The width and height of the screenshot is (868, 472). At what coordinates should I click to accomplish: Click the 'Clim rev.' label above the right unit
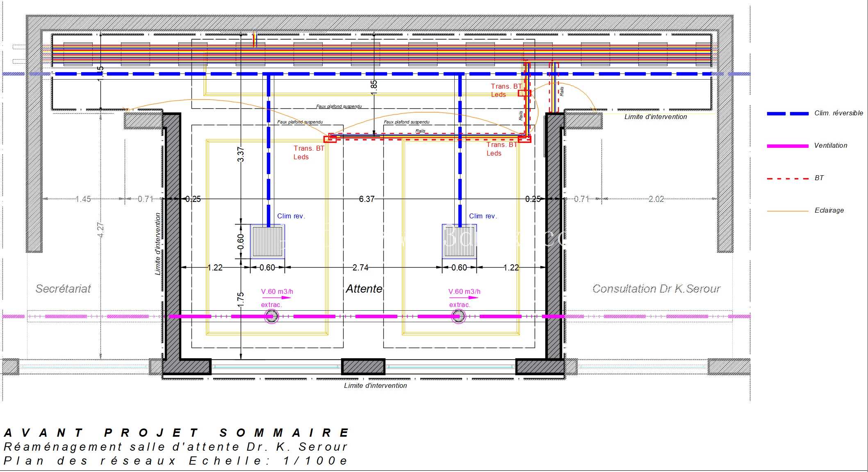[483, 216]
